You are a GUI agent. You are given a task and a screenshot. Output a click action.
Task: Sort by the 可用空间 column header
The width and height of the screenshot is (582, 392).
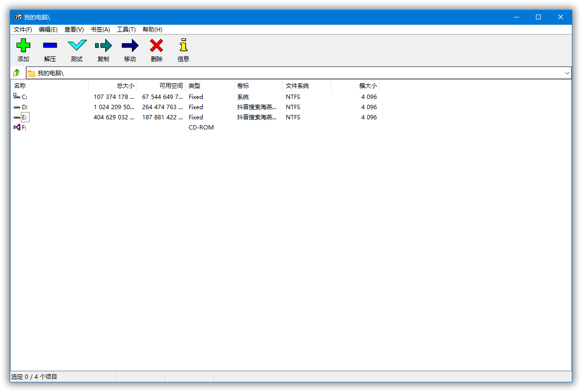pyautogui.click(x=162, y=86)
